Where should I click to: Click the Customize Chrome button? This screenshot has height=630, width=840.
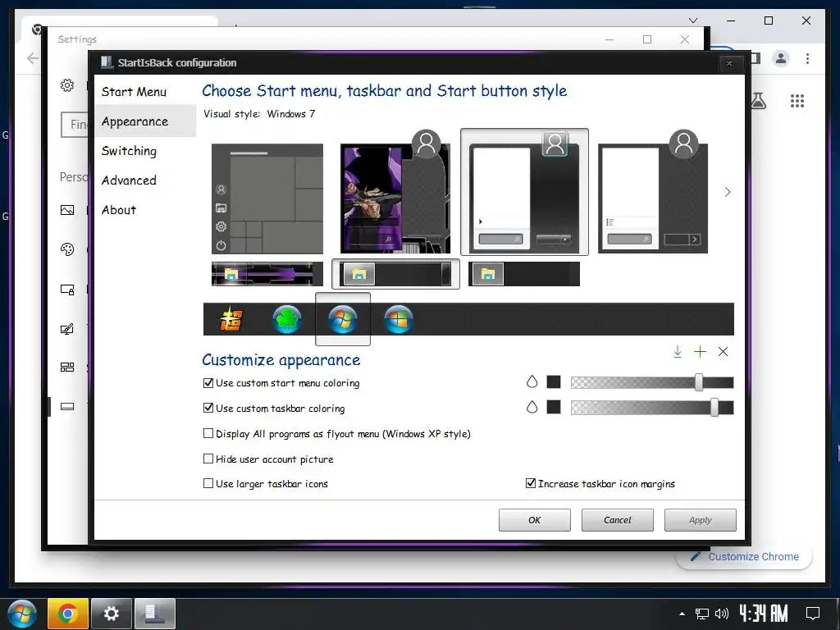click(745, 557)
